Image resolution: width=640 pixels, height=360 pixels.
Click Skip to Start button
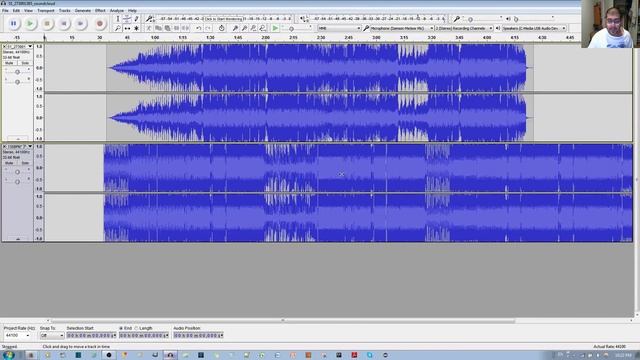pyautogui.click(x=64, y=24)
